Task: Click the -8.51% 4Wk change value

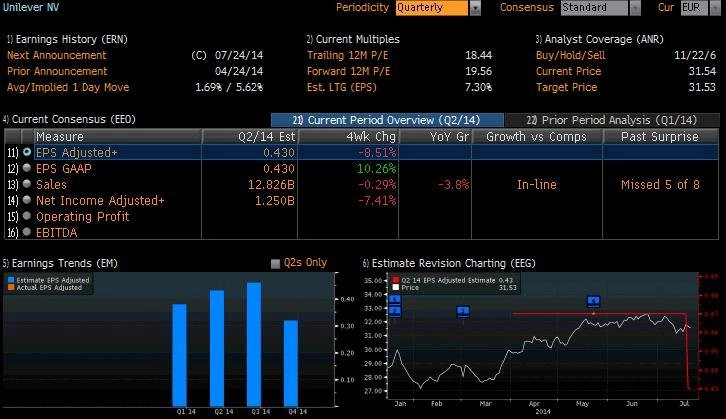Action: (377, 152)
